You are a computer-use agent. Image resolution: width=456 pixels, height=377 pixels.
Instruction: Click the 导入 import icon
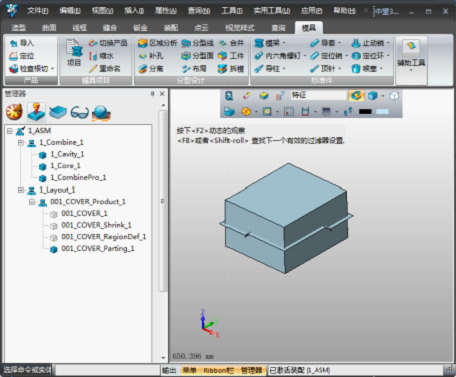point(13,43)
